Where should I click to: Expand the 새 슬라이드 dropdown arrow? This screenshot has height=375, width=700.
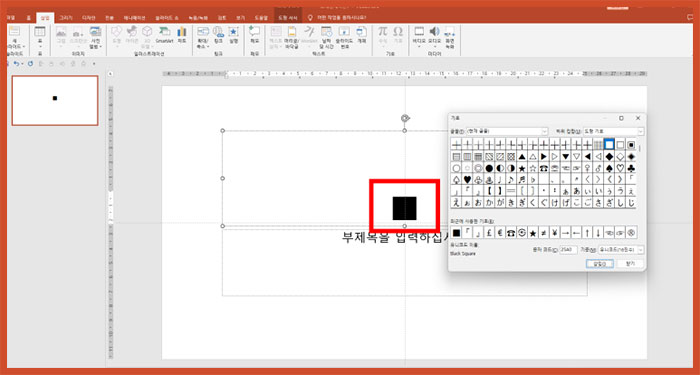(24, 46)
